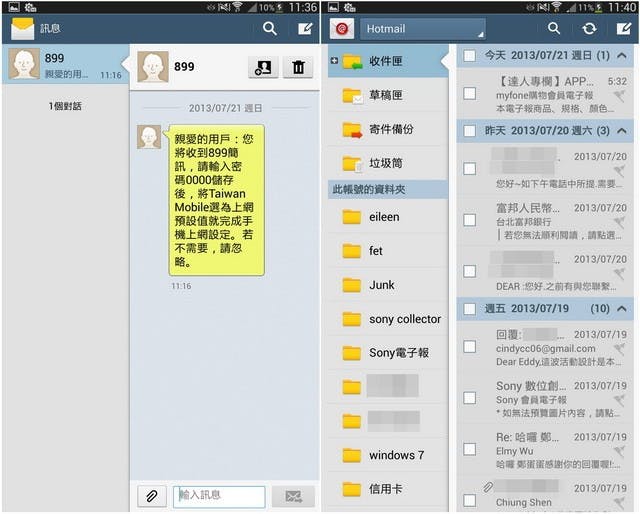The image size is (640, 514).
Task: Tap the battery 11% status bar indicator
Action: pyautogui.click(x=589, y=7)
